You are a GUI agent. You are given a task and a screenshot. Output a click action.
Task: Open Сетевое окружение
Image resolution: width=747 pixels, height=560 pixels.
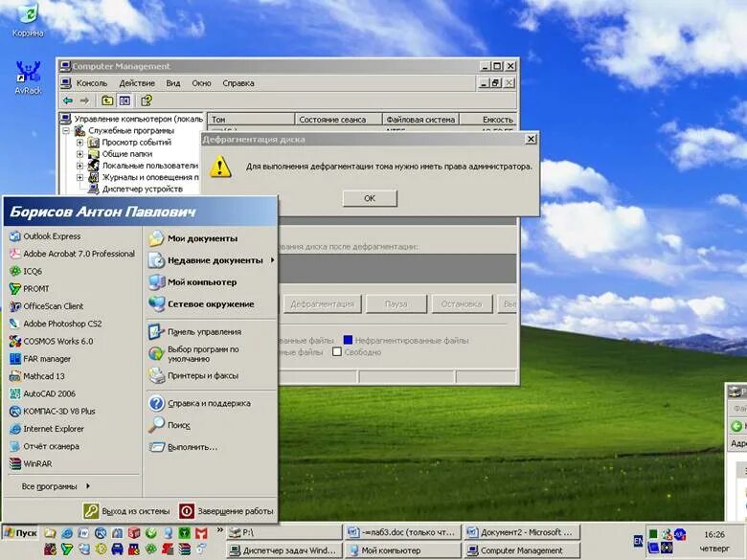click(201, 304)
